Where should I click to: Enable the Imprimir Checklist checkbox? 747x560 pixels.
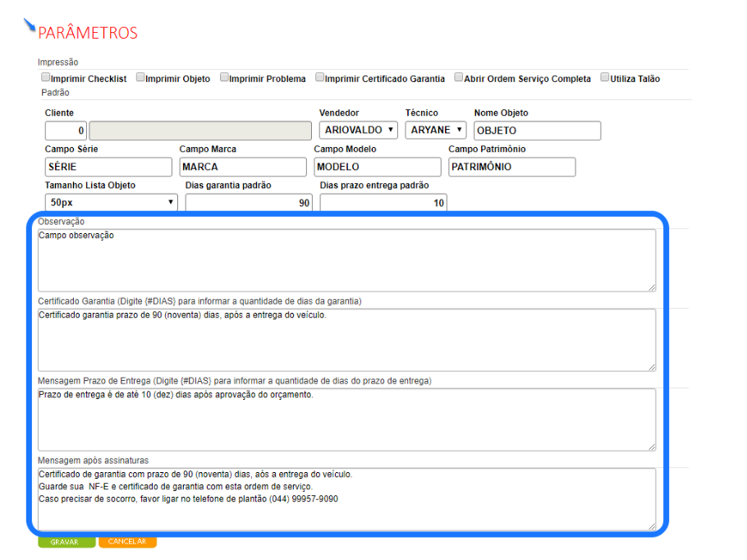[46, 78]
